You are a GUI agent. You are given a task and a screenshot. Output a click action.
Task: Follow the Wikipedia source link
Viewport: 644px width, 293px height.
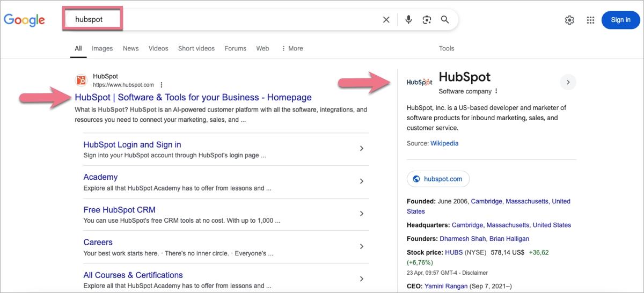(x=444, y=143)
